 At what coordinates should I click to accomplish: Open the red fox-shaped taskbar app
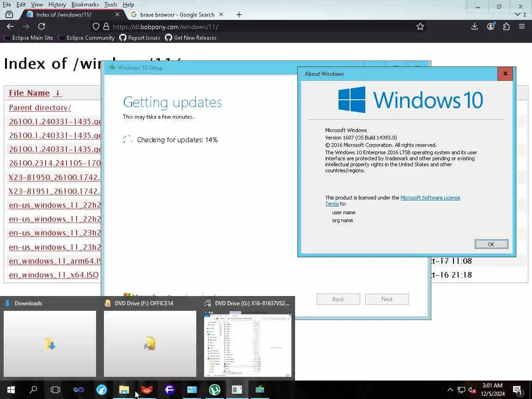click(146, 389)
